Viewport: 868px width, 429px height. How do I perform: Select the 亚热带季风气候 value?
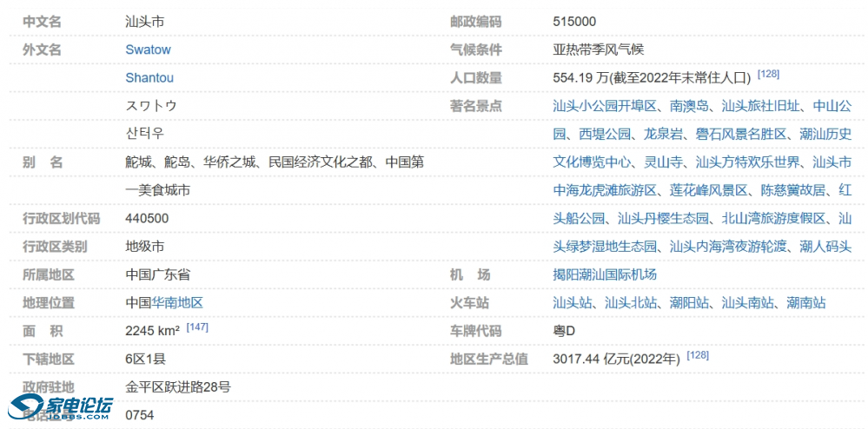tap(599, 49)
